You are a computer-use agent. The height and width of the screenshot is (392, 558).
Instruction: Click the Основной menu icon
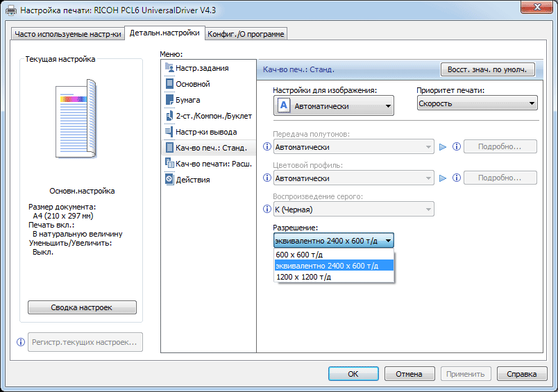click(x=169, y=84)
